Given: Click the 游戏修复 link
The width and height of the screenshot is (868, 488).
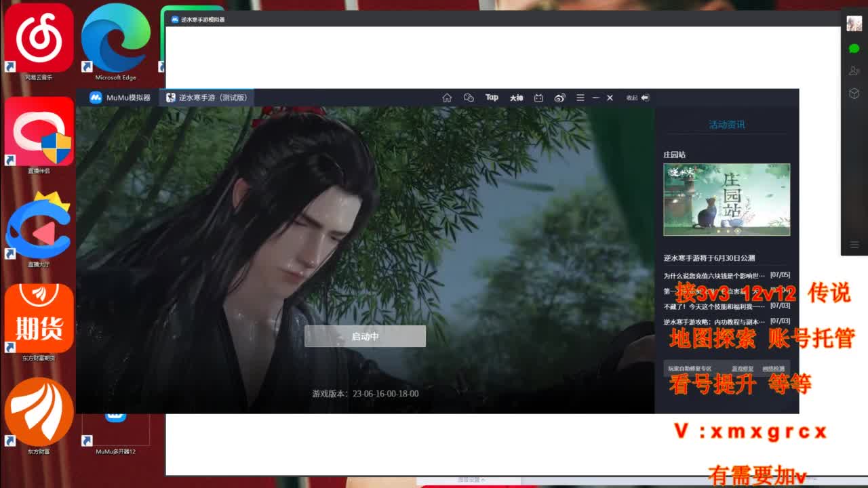Looking at the screenshot, I should click(x=743, y=369).
